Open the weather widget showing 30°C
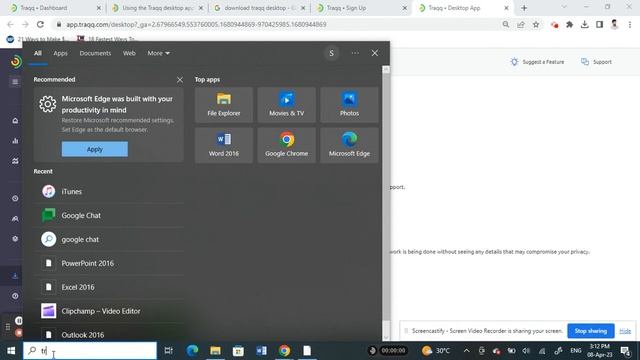Screen dimensions: 640x360 coord(436,351)
